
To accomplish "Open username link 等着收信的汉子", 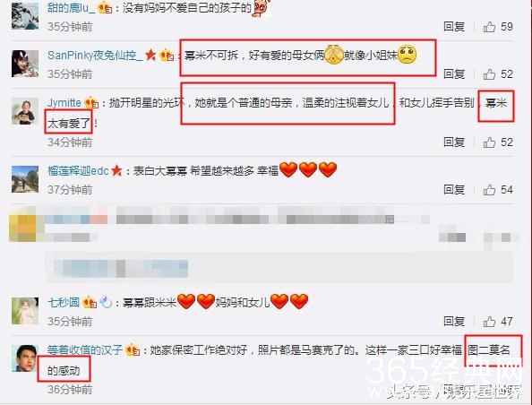I will click(85, 349).
